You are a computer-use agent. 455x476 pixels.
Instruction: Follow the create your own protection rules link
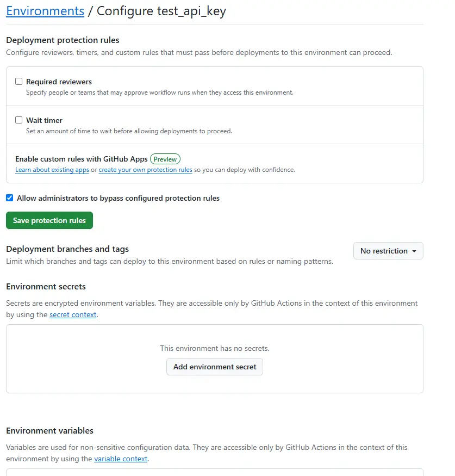pos(145,170)
